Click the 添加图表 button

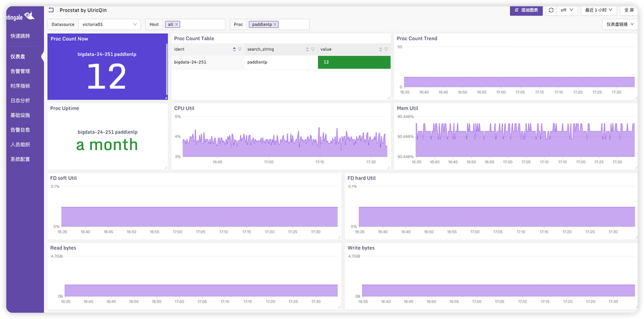click(526, 10)
